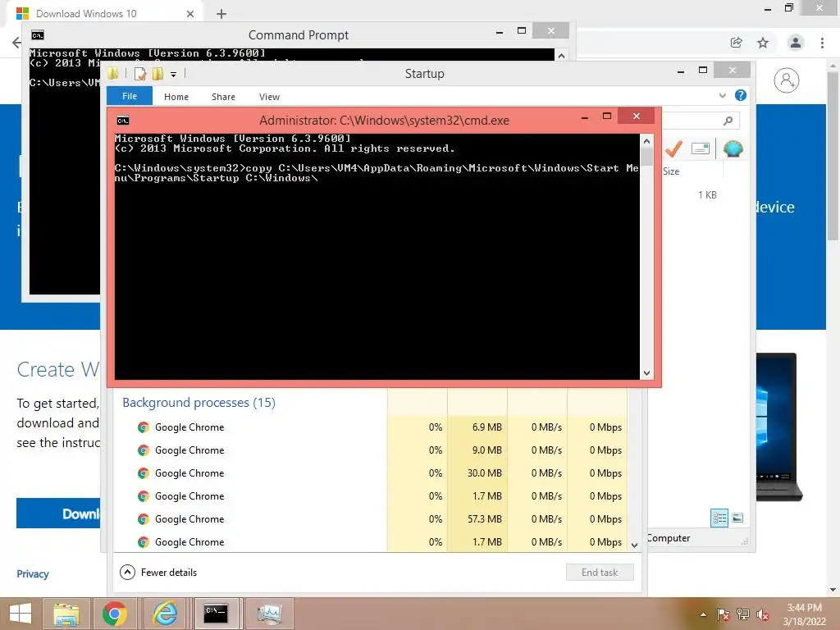Open Action Center flag icon
840x630 pixels.
(x=723, y=614)
